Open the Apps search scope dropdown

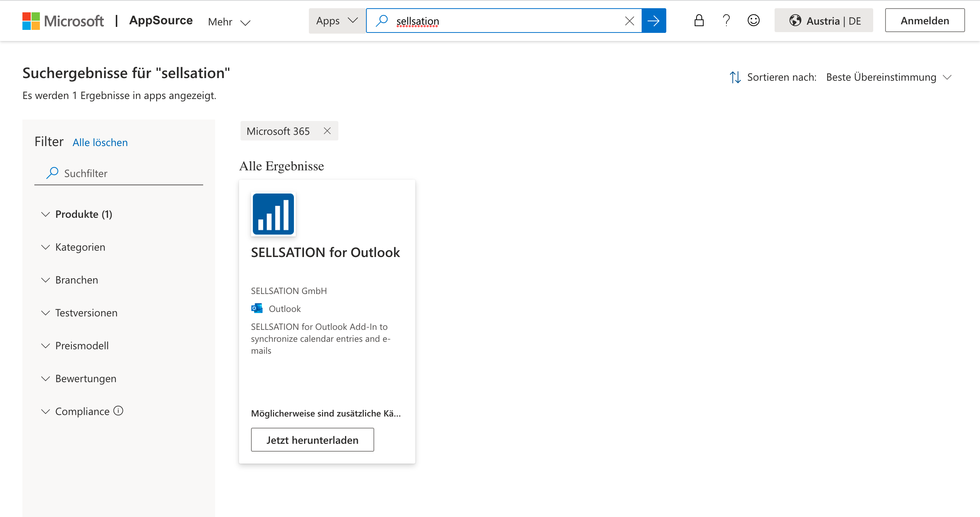pyautogui.click(x=337, y=21)
